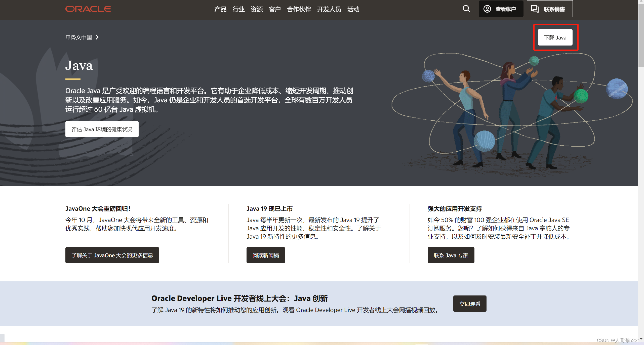Open the 资源 menu
644x345 pixels.
pos(257,10)
